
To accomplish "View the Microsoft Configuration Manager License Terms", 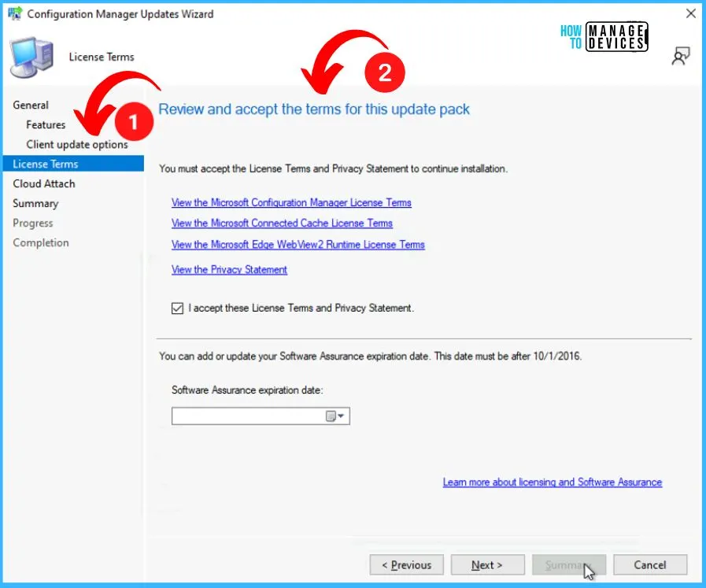I will click(x=291, y=202).
